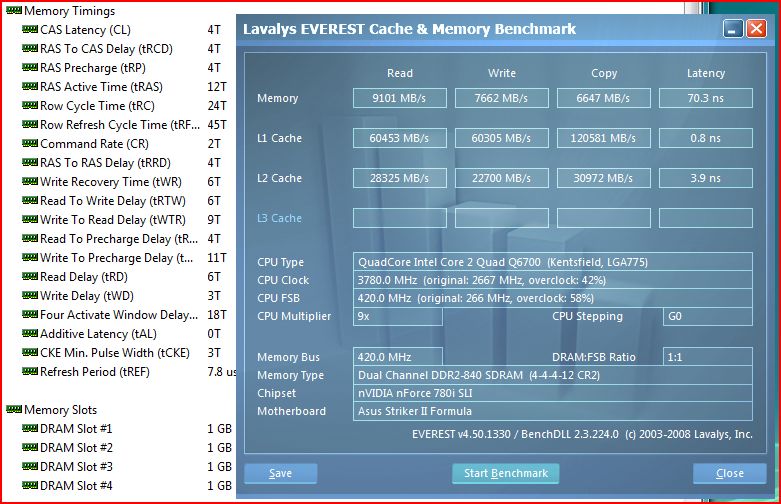Select the L1 Cache Write value 60305 MB/s

click(502, 138)
